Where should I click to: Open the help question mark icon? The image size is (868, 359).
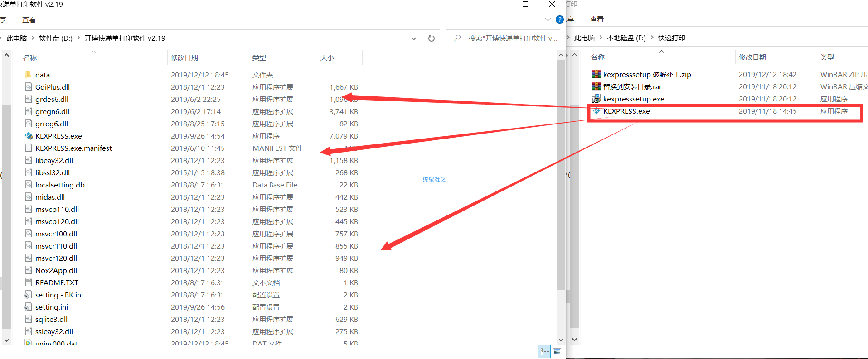[x=560, y=19]
